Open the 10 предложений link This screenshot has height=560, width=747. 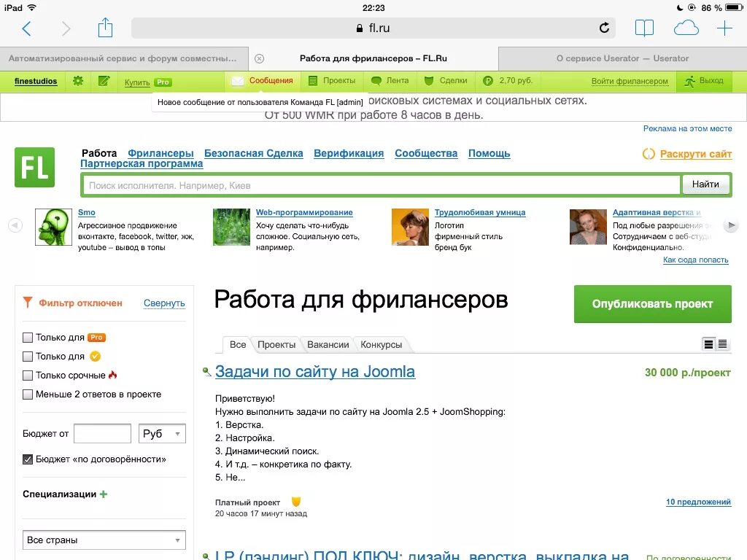coord(698,502)
